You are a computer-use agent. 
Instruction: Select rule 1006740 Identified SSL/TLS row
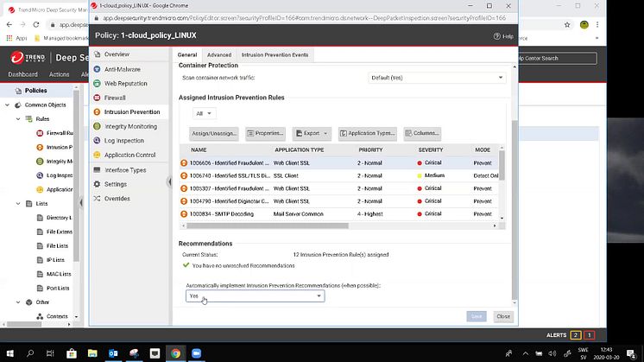tap(339, 176)
